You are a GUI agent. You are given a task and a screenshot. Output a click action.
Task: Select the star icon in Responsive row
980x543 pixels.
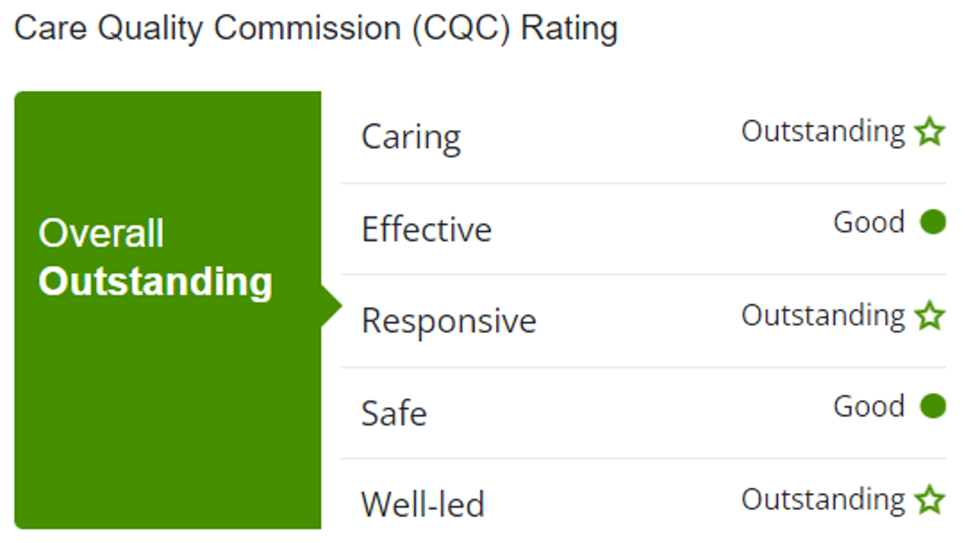tap(929, 316)
